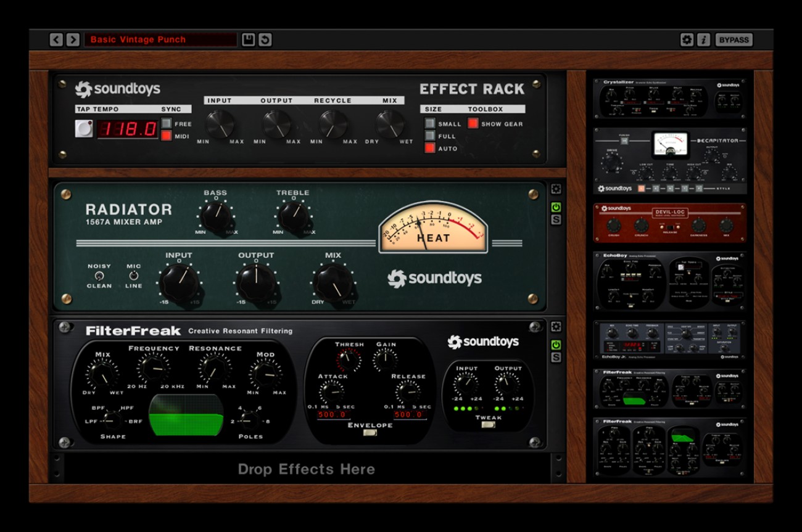Open the info panel via the i icon

click(704, 39)
